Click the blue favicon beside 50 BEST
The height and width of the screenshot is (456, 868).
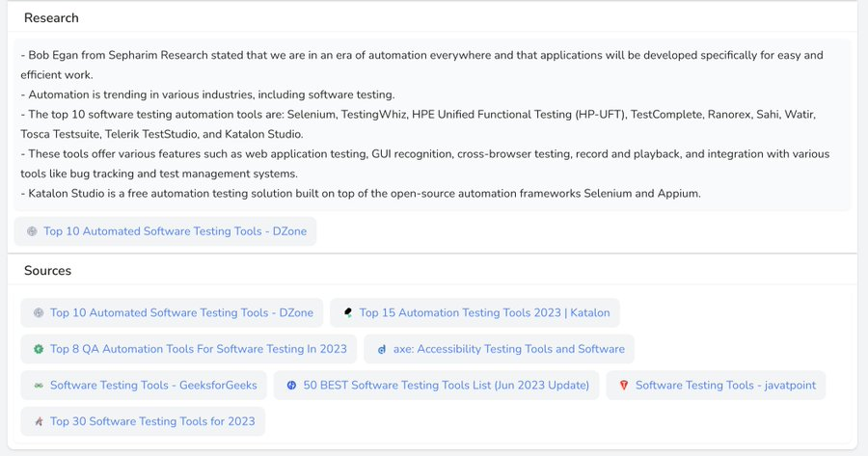point(291,386)
